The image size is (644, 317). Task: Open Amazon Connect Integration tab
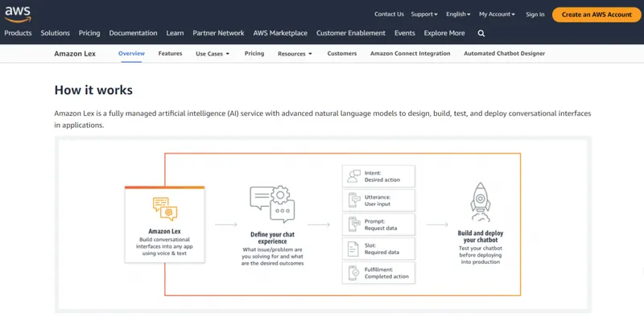point(411,53)
